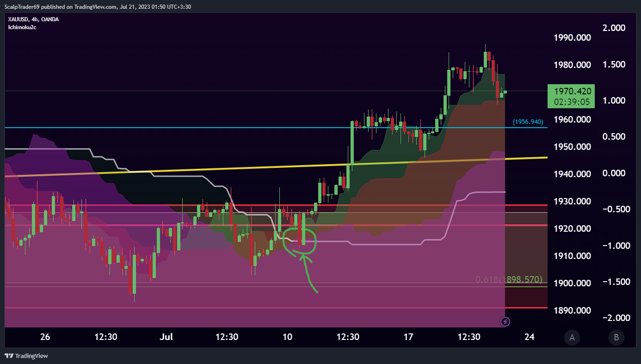This screenshot has width=641, height=364.
Task: Click the 24 date label on time axis
Action: coord(530,337)
